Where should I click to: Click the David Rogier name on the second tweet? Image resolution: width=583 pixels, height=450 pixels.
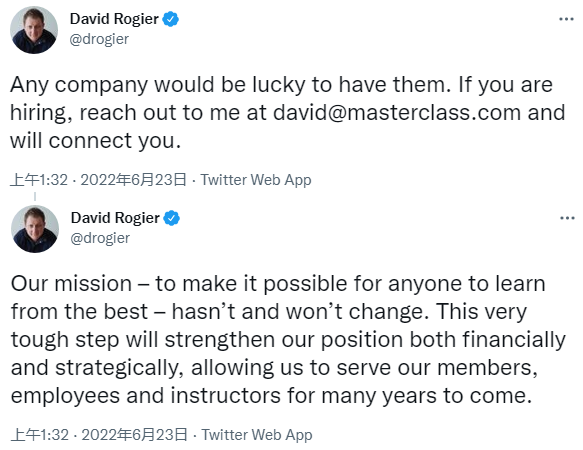coord(115,218)
